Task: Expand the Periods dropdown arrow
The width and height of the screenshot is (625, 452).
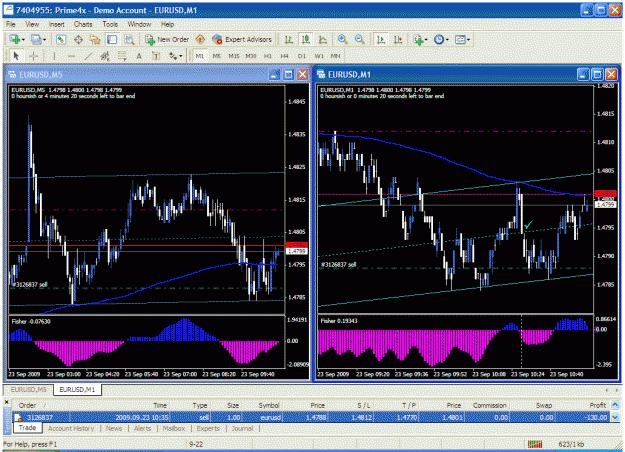Action: point(447,40)
